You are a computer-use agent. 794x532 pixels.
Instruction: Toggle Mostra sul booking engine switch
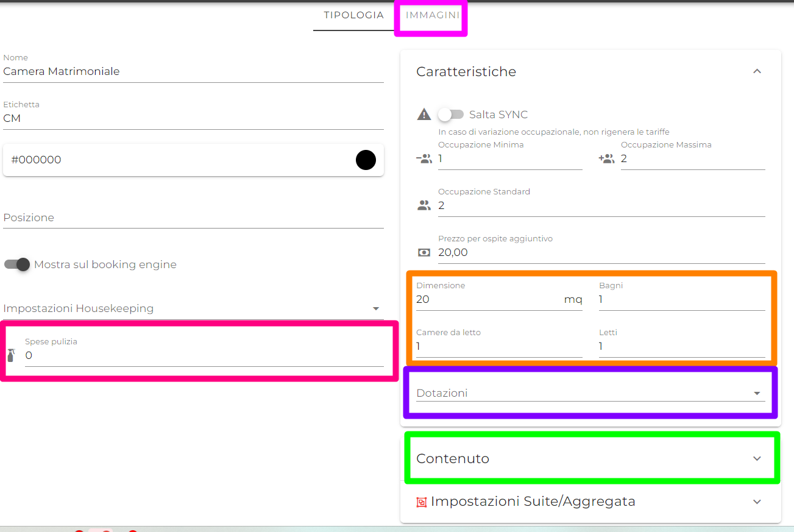tap(17, 264)
